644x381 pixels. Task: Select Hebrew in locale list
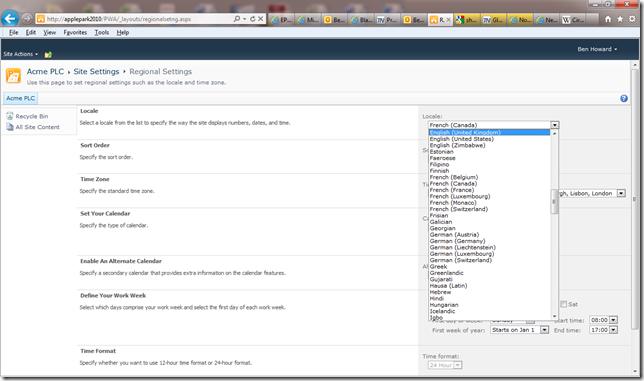[x=489, y=292]
